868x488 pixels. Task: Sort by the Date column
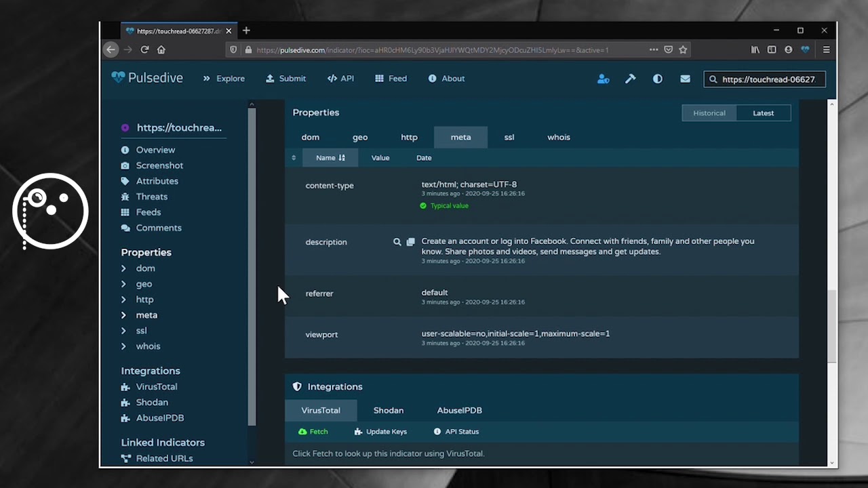coord(424,158)
